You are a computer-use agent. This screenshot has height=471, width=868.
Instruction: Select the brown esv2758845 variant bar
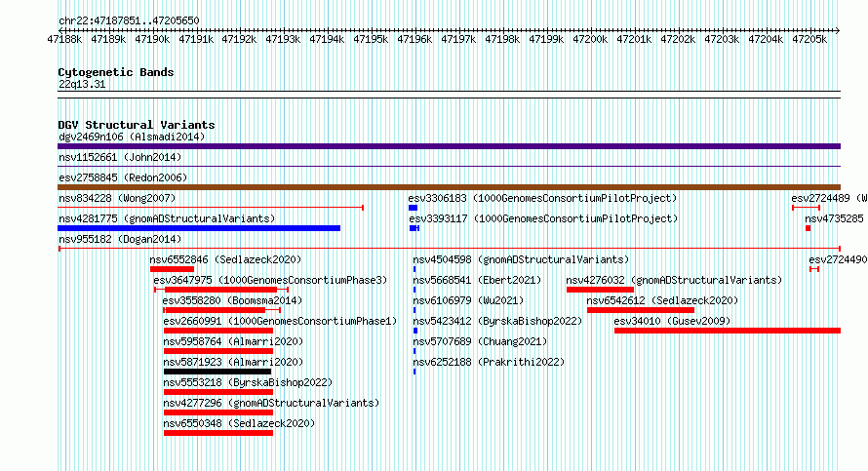[x=449, y=187]
